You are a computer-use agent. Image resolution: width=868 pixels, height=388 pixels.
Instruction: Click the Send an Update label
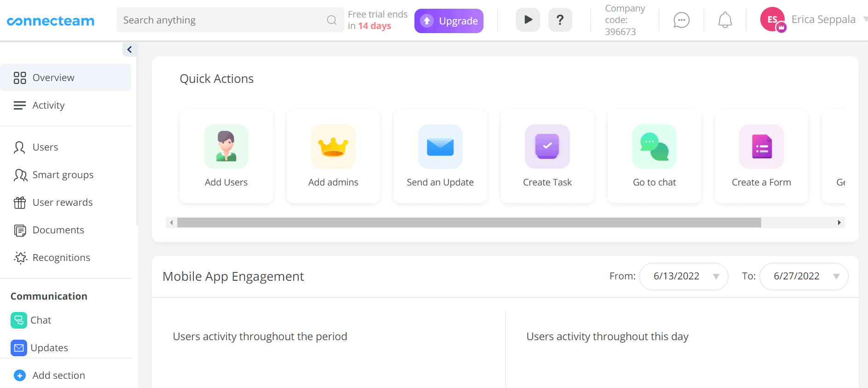click(x=440, y=182)
